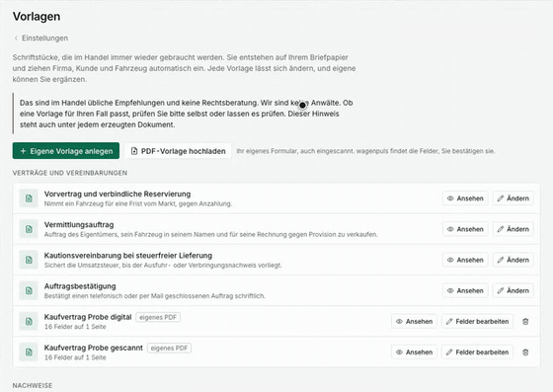
Task: Click the document icon of Kautionsvereinbarung row
Action: click(x=29, y=260)
